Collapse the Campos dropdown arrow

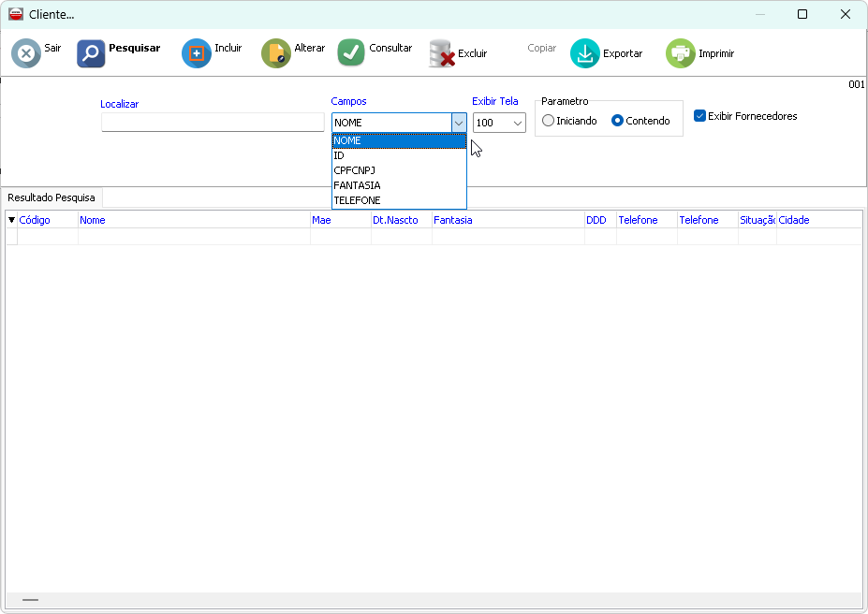coord(459,123)
